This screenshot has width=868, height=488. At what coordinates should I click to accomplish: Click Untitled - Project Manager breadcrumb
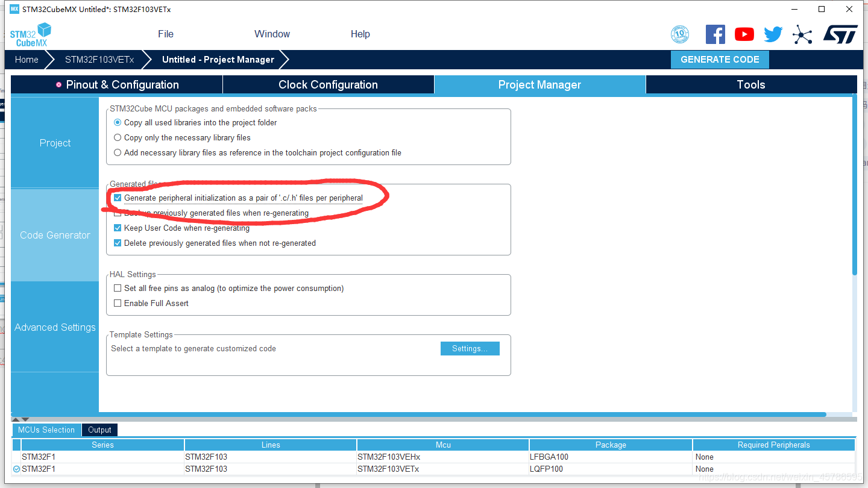point(218,60)
